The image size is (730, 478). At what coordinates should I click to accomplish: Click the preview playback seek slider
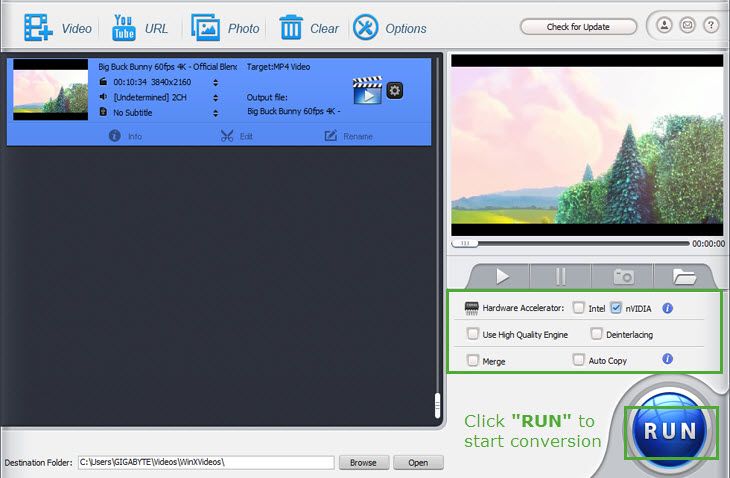point(570,243)
